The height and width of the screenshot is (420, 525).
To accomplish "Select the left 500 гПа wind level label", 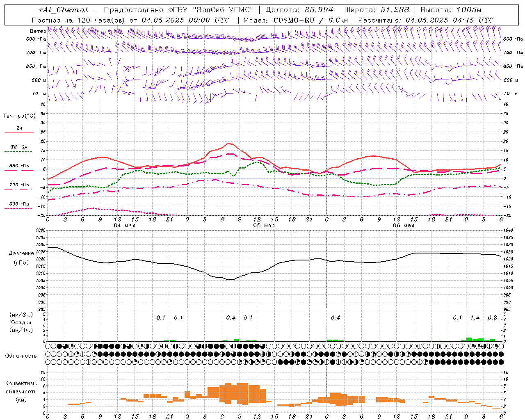I will pos(36,39).
